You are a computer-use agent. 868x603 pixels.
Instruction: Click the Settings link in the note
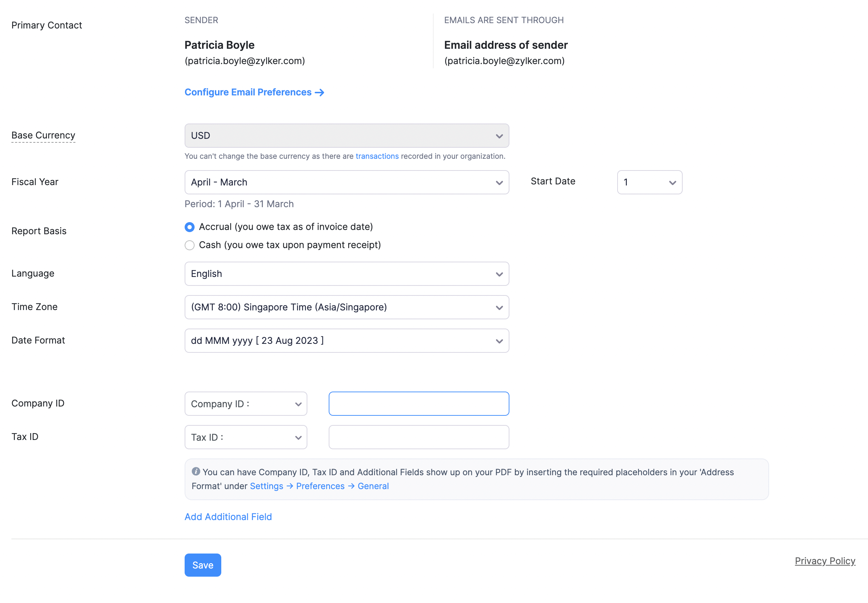click(266, 486)
